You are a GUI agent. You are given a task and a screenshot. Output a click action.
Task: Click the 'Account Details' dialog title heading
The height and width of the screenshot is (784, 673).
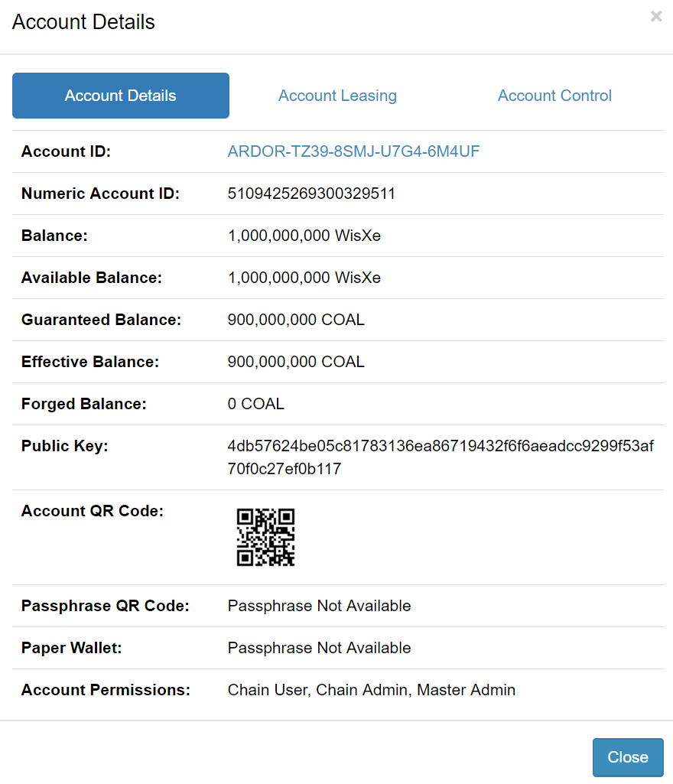[x=83, y=22]
